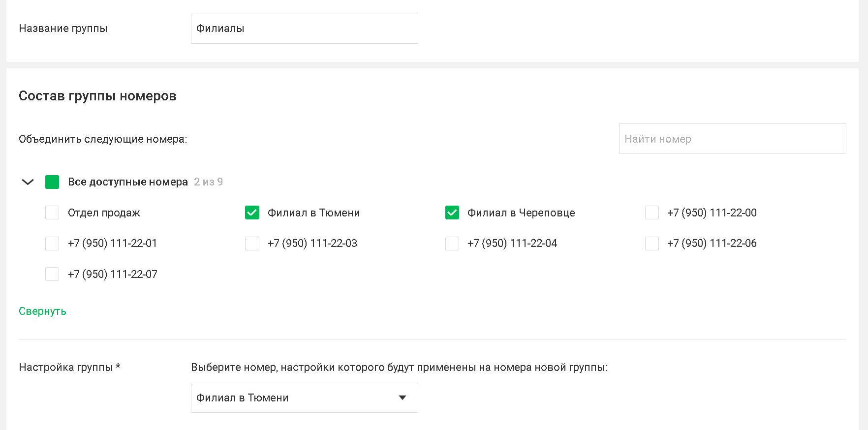Screen dimensions: 868x430
Task: Enable the +7 (950) 111-22-06 checkbox
Action: pos(652,244)
